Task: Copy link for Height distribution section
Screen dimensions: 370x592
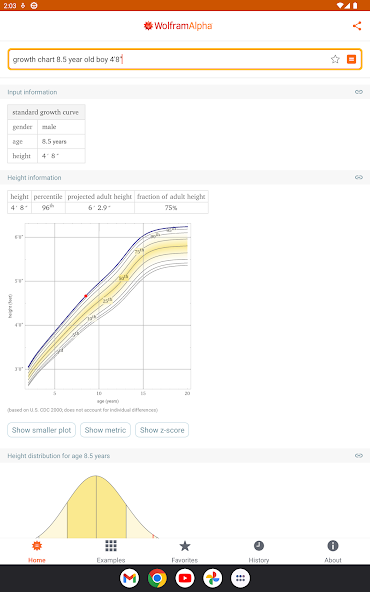Action: click(x=359, y=456)
